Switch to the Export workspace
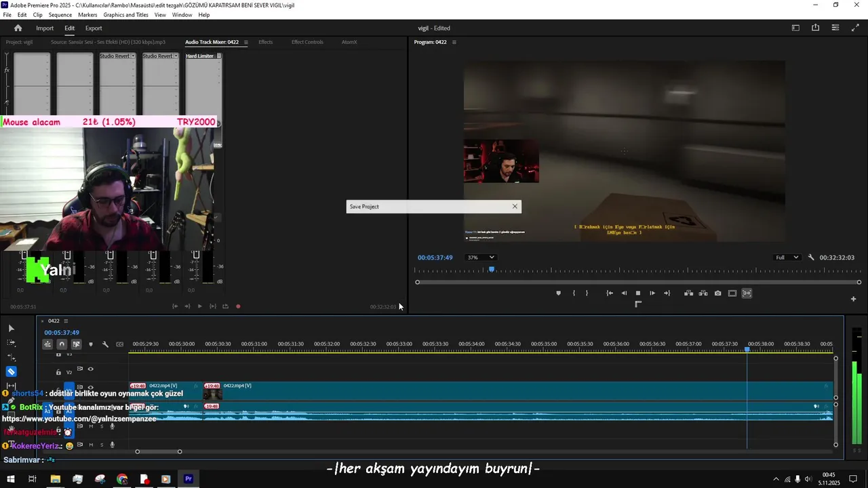The height and width of the screenshot is (488, 868). [x=94, y=28]
